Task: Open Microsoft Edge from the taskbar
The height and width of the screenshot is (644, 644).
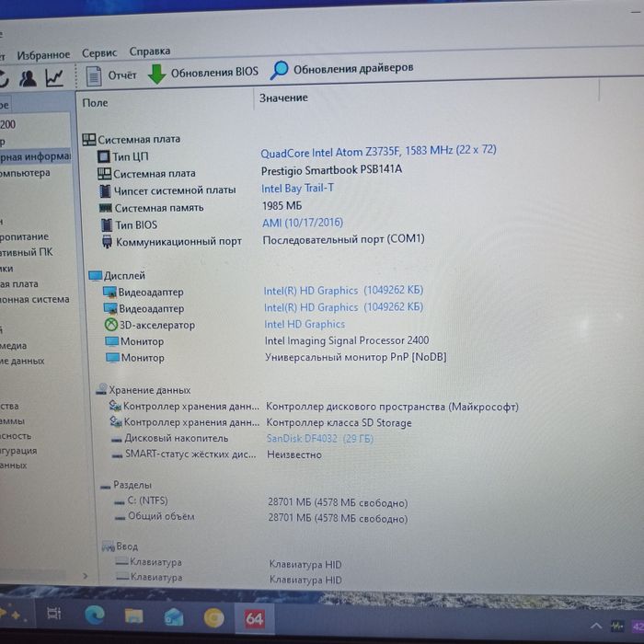Action: click(95, 615)
